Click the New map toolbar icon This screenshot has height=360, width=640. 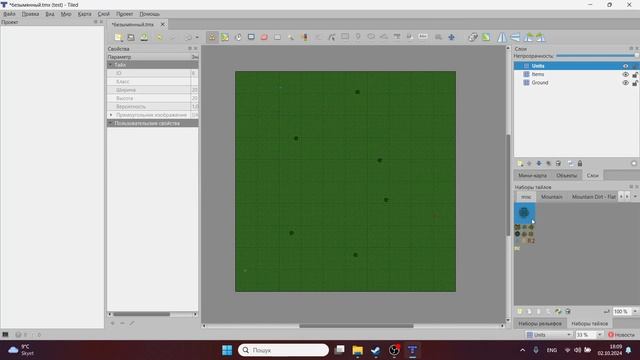point(118,37)
